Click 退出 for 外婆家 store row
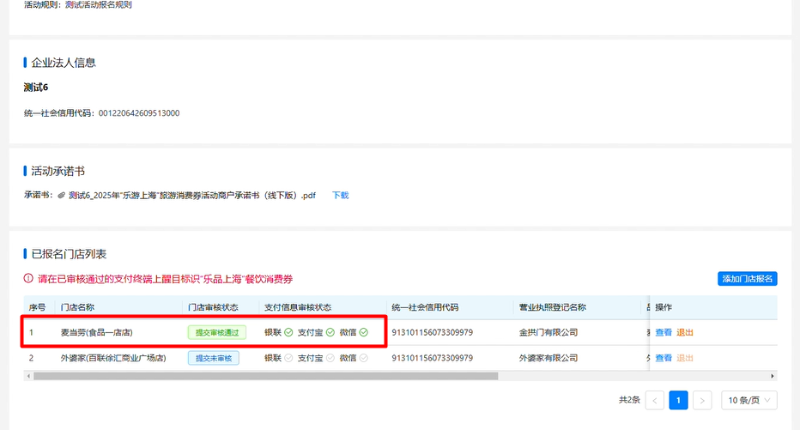800x430 pixels. [685, 357]
